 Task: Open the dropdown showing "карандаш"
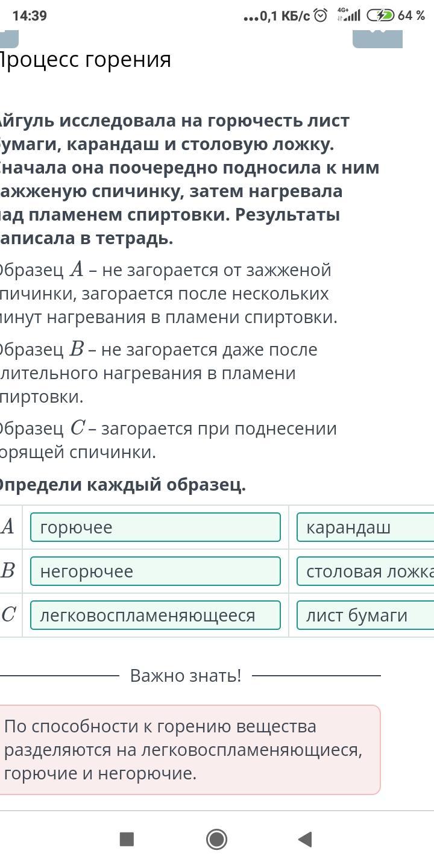pyautogui.click(x=365, y=527)
